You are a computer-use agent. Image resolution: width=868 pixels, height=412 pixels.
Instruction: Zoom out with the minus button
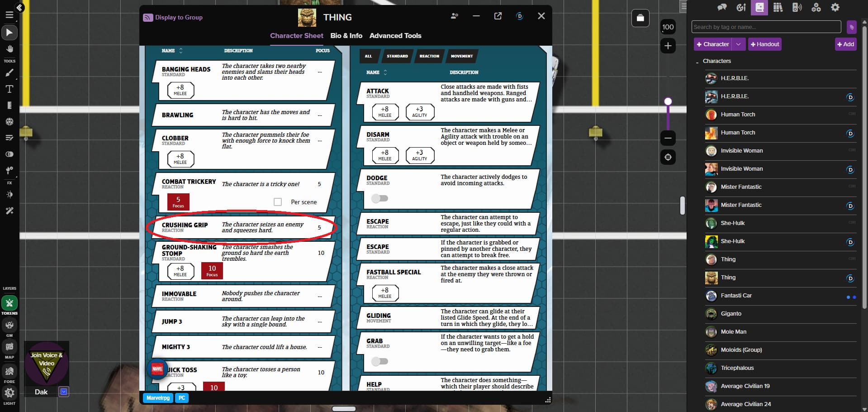[x=668, y=138]
